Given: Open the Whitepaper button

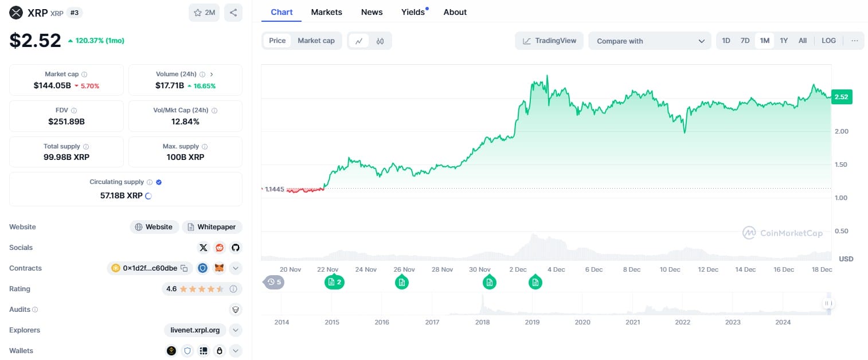Looking at the screenshot, I should tap(212, 227).
